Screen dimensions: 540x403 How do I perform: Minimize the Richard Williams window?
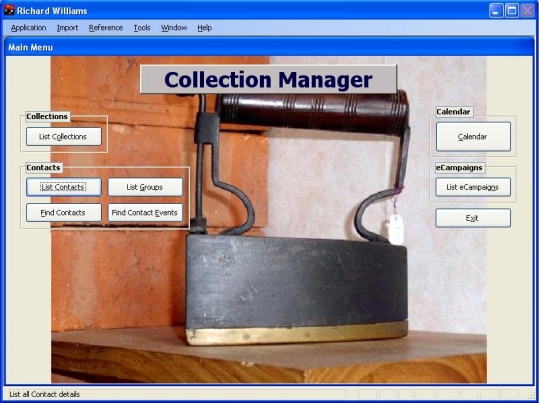tap(496, 11)
